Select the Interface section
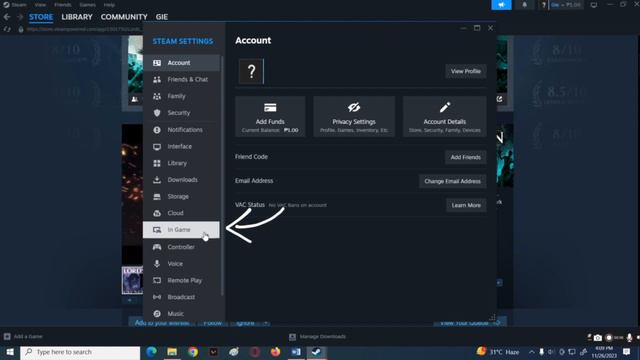This screenshot has height=360, width=640. [181, 147]
